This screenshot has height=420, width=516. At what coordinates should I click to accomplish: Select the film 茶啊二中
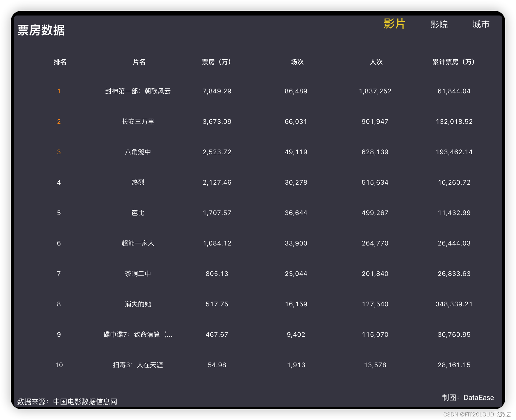coord(138,274)
